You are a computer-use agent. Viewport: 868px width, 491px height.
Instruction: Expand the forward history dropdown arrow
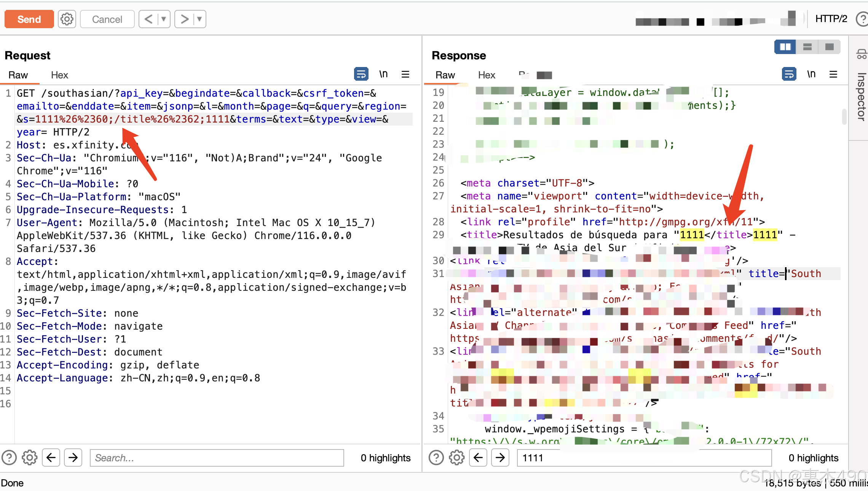click(199, 19)
